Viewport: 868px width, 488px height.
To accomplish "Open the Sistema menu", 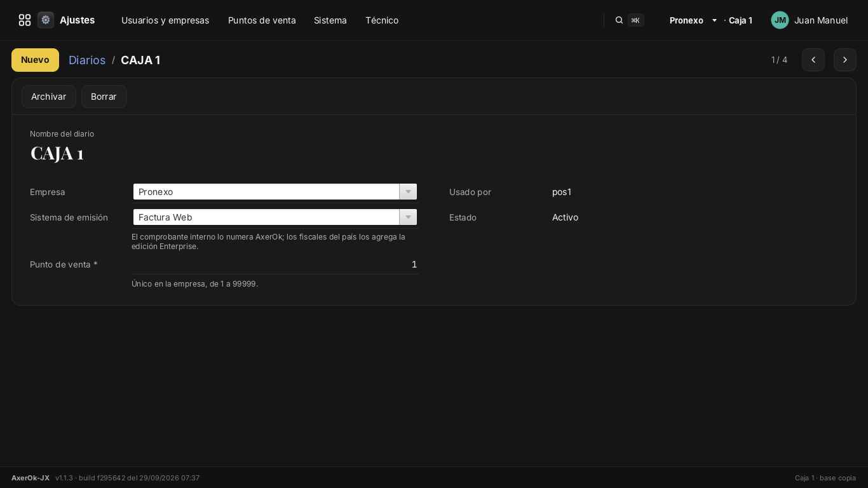I will [x=330, y=20].
